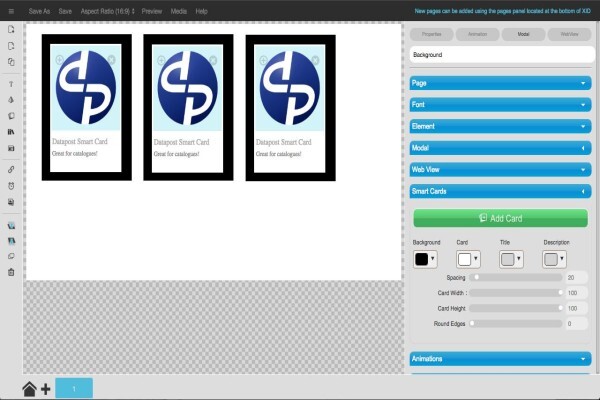Click Save in the top menu
Image resolution: width=600 pixels, height=400 pixels.
tap(65, 11)
